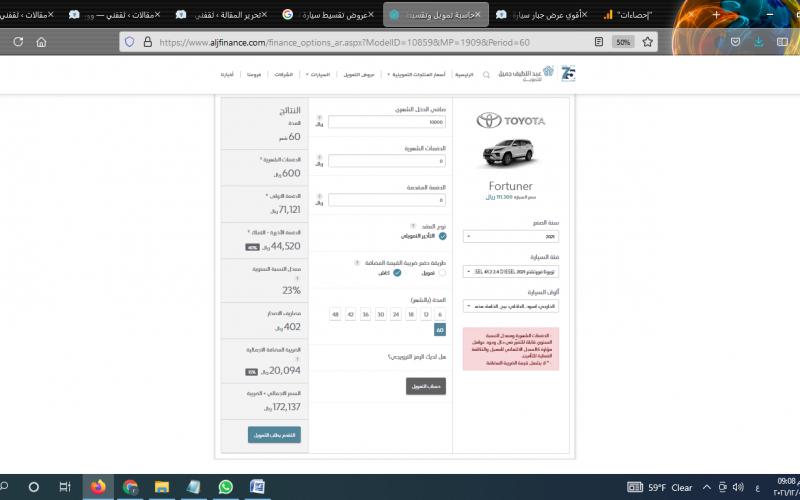Open help tooltip beside net monthly income field
This screenshot has width=800, height=500.
tap(319, 118)
